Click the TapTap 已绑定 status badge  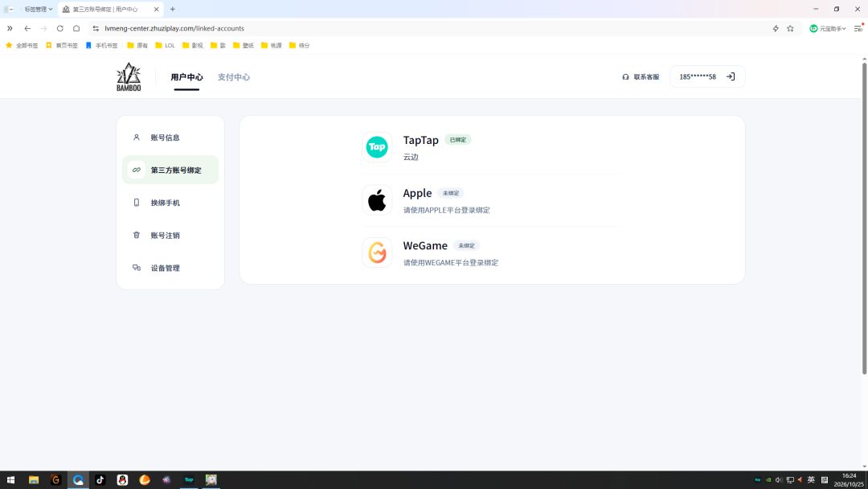point(458,140)
